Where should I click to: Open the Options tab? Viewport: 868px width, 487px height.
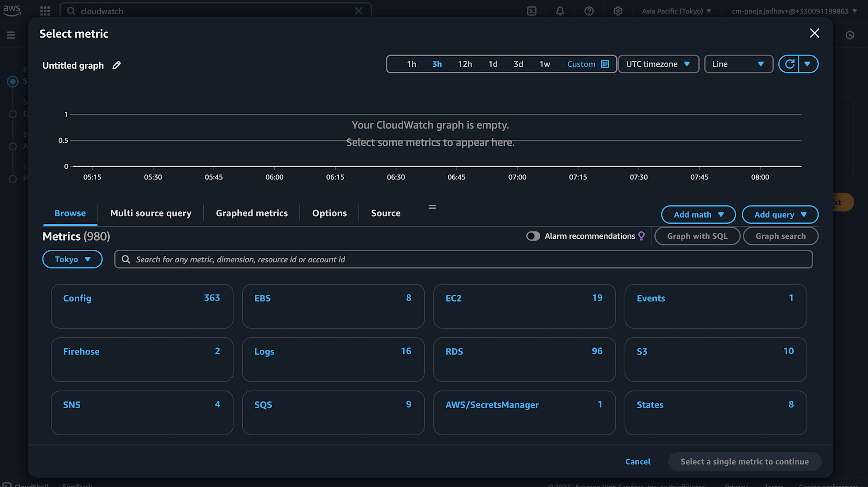click(329, 213)
